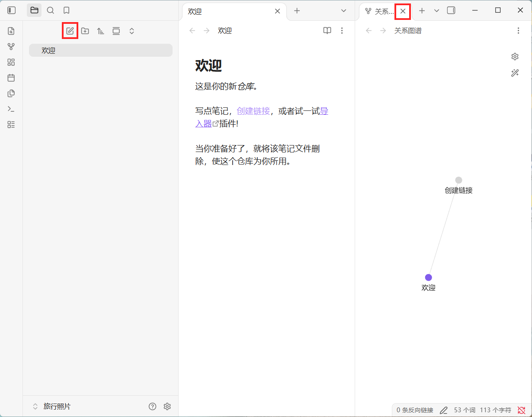Open quick switcher in ribbon
Viewport: 532px width, 417px height.
[11, 31]
